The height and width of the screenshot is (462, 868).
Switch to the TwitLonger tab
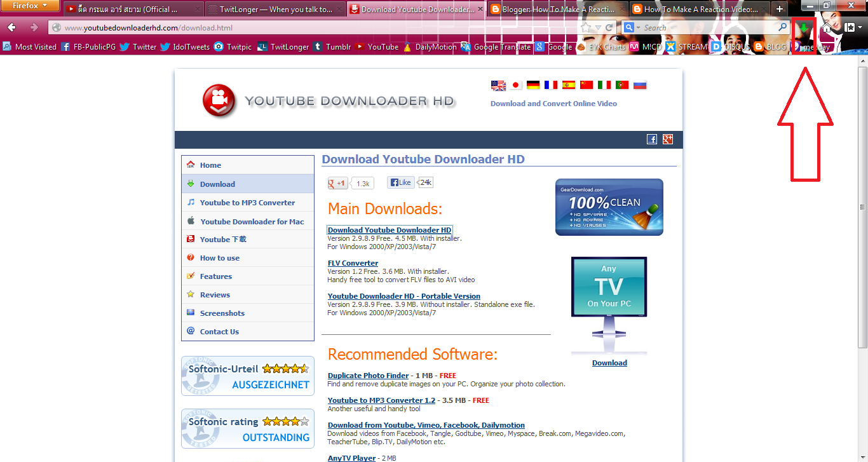coord(275,10)
